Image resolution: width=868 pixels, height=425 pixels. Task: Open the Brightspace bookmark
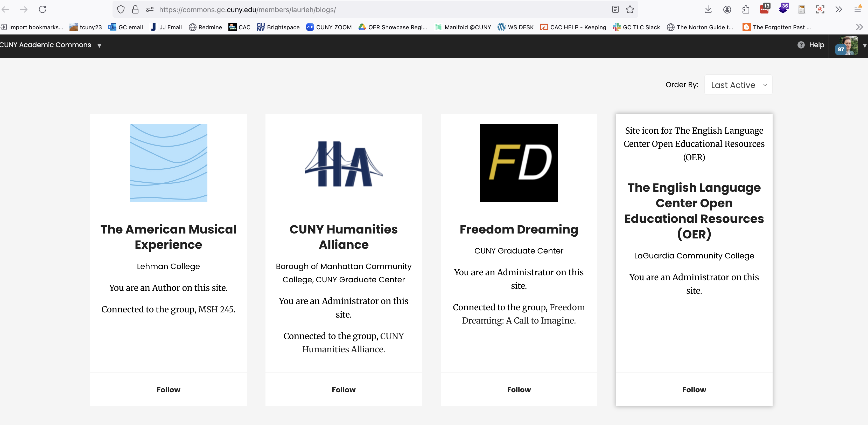pos(278,27)
